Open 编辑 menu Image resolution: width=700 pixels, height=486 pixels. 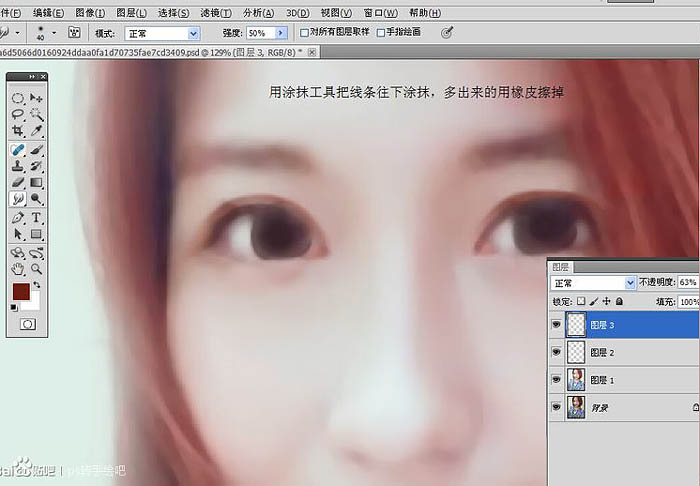48,13
